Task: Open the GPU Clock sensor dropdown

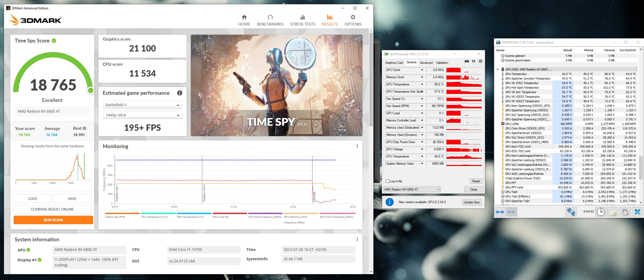Action: (x=422, y=70)
